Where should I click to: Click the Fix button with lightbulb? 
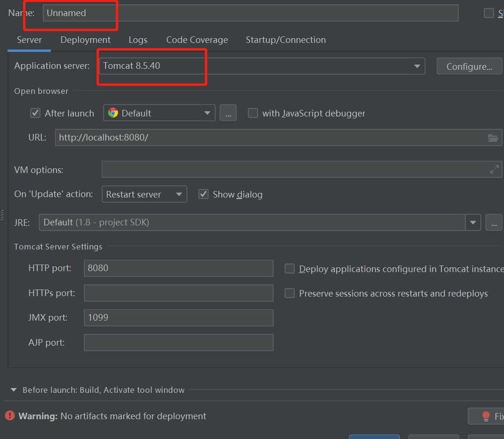click(487, 416)
